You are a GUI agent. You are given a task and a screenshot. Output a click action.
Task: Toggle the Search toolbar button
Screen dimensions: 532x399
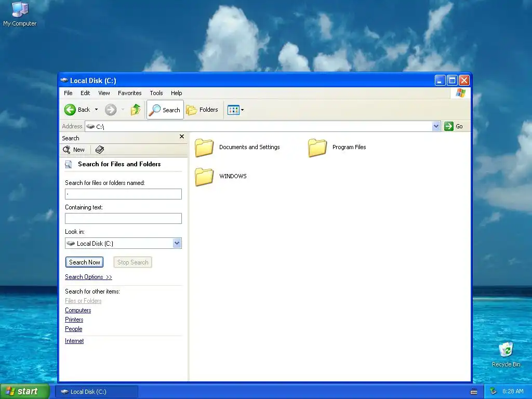[x=165, y=110]
